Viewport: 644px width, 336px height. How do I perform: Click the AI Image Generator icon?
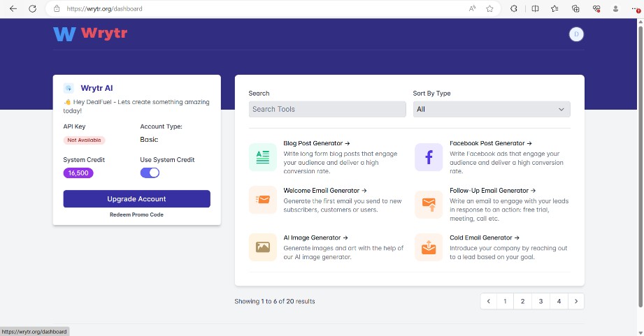click(x=263, y=247)
